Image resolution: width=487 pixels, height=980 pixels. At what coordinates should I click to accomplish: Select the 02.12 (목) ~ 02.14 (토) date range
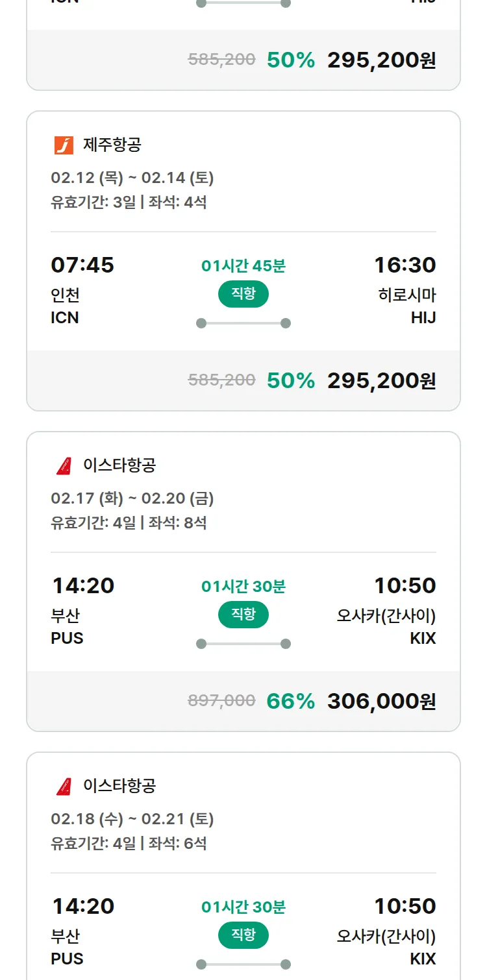(x=132, y=178)
